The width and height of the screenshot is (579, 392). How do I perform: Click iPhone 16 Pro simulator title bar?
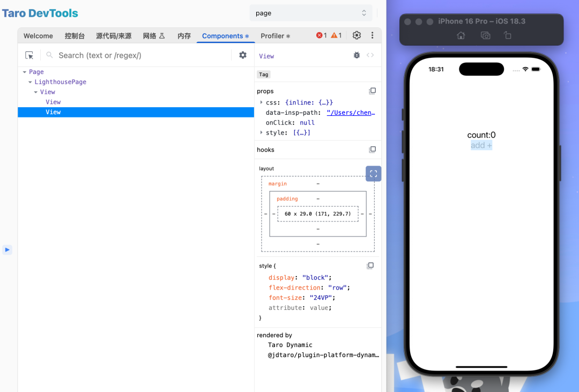click(x=481, y=21)
